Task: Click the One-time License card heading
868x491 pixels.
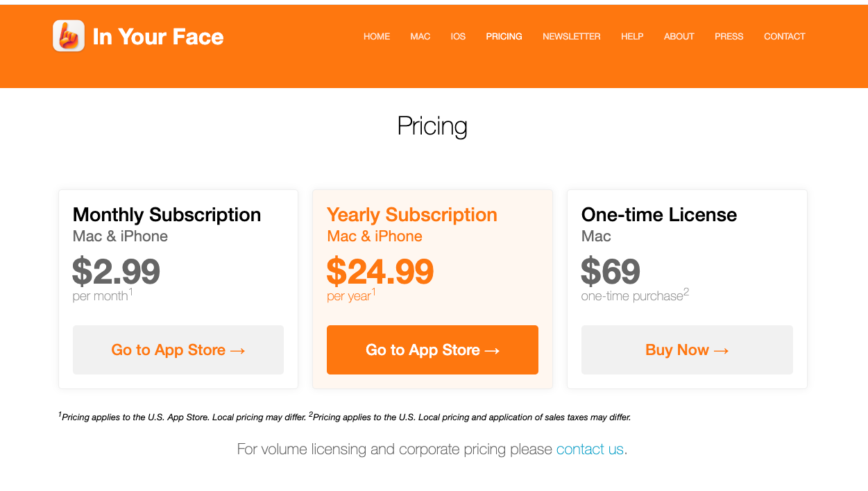Action: tap(659, 215)
